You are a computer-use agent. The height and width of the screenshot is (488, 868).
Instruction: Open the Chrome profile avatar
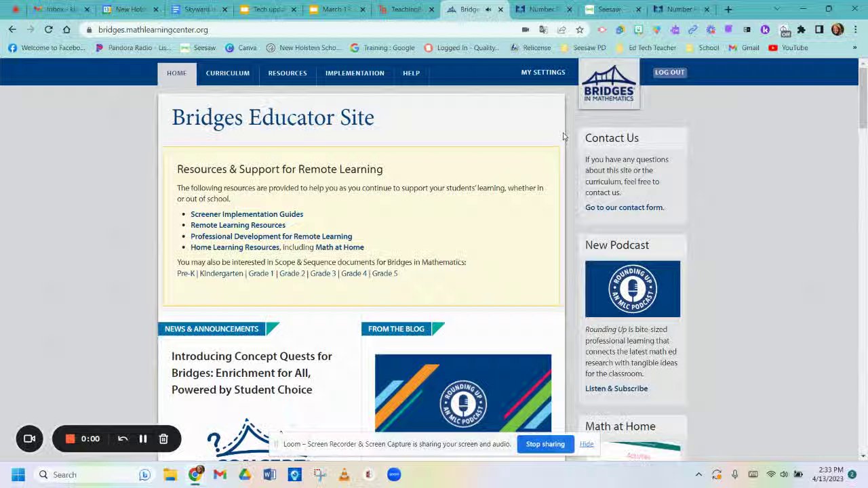(x=837, y=30)
